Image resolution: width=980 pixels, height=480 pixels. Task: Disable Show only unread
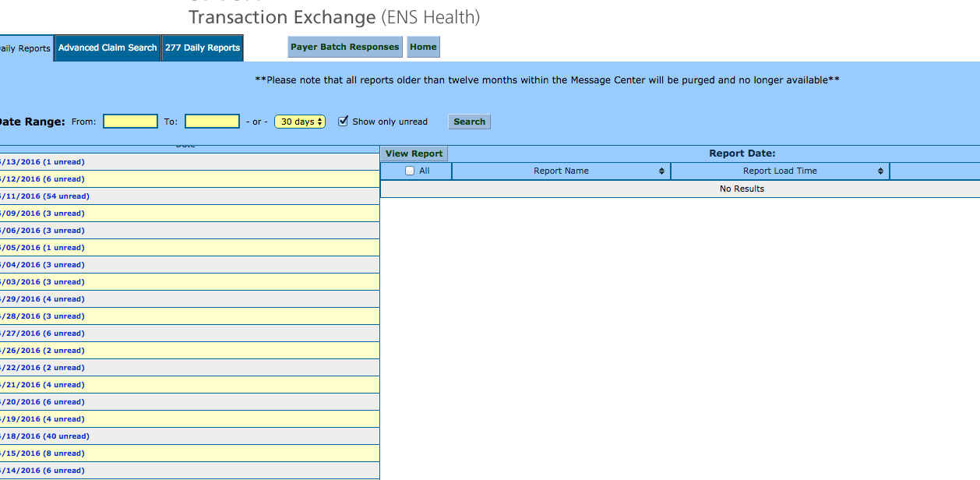click(x=344, y=121)
